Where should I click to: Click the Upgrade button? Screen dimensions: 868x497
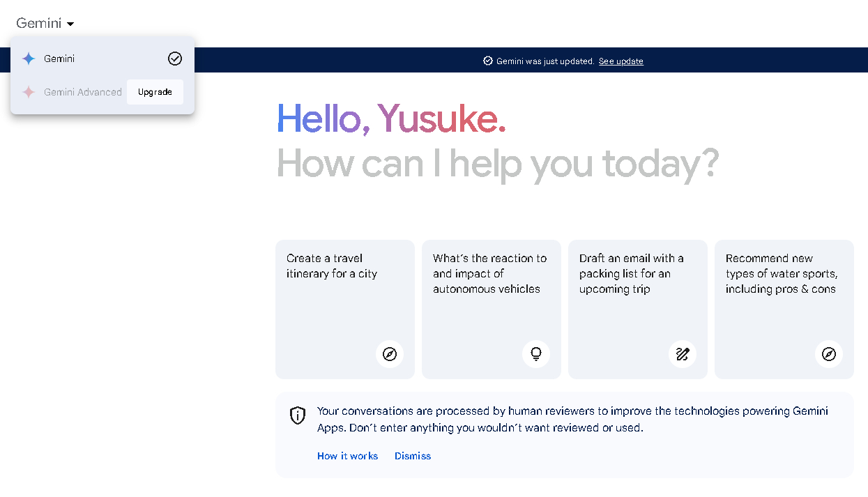click(155, 92)
